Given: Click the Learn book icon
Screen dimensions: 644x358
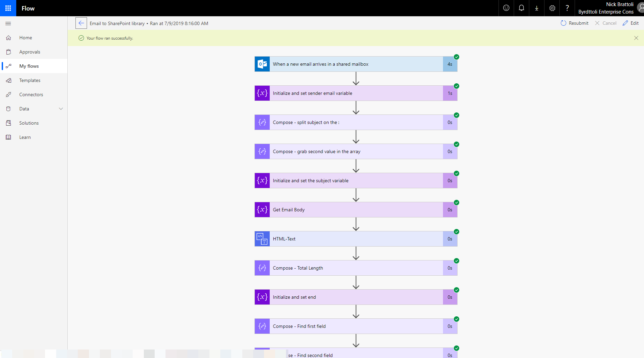Looking at the screenshot, I should click(8, 137).
